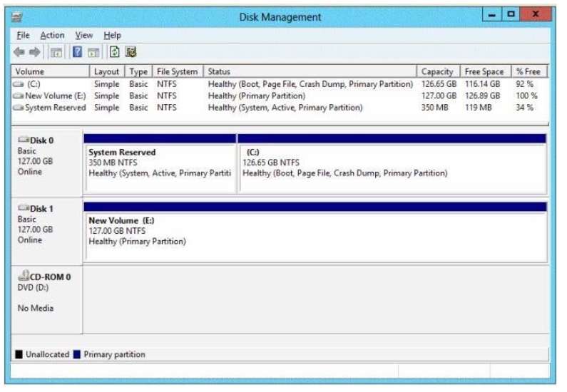Open the View menu
Image resolution: width=567 pixels, height=392 pixels.
[x=84, y=35]
